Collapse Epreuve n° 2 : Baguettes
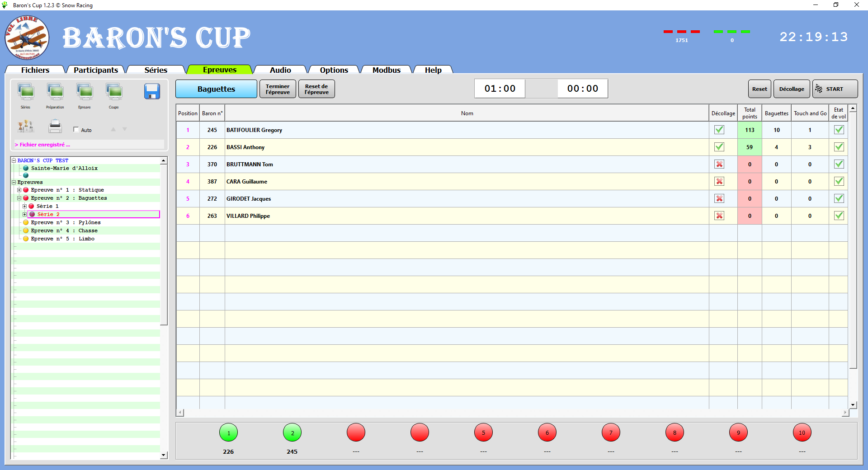This screenshot has width=868, height=470. 19,198
